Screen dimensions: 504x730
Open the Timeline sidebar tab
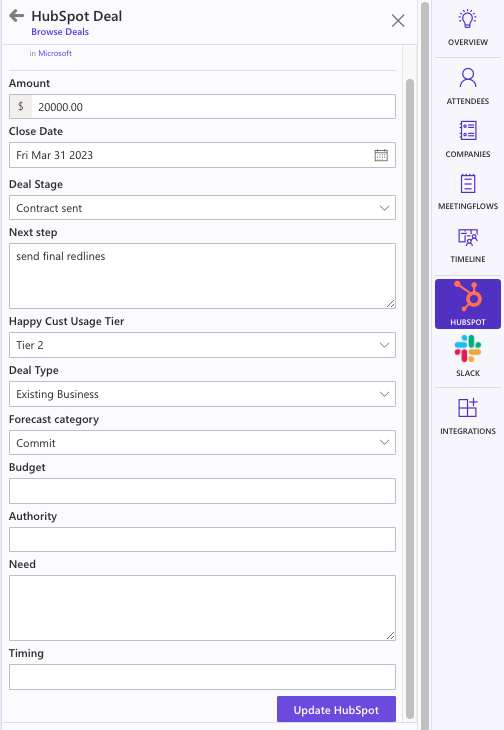(468, 245)
